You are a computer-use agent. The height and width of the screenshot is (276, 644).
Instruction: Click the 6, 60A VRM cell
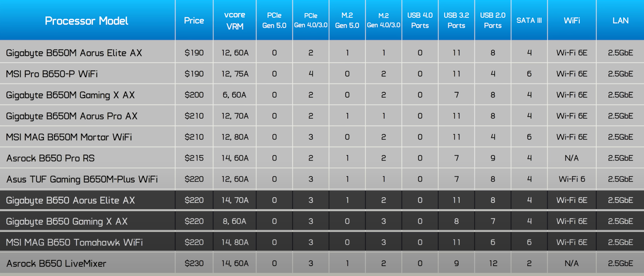[234, 95]
